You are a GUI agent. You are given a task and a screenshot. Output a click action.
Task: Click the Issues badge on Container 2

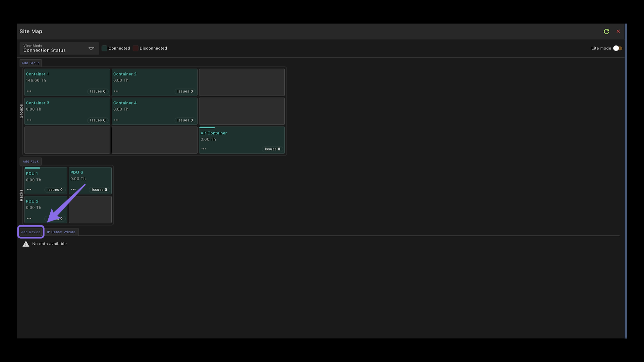(185, 91)
